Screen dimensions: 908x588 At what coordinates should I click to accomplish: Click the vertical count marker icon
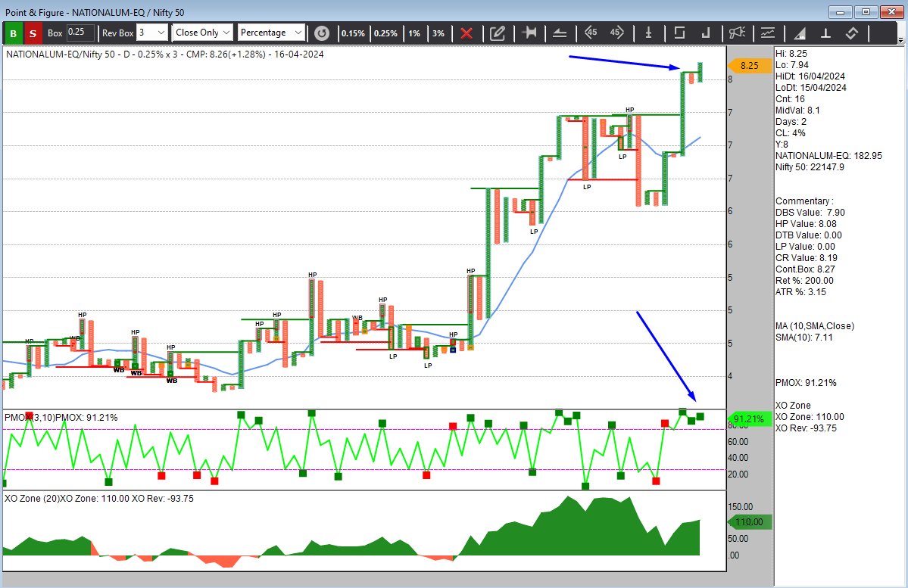coord(648,33)
